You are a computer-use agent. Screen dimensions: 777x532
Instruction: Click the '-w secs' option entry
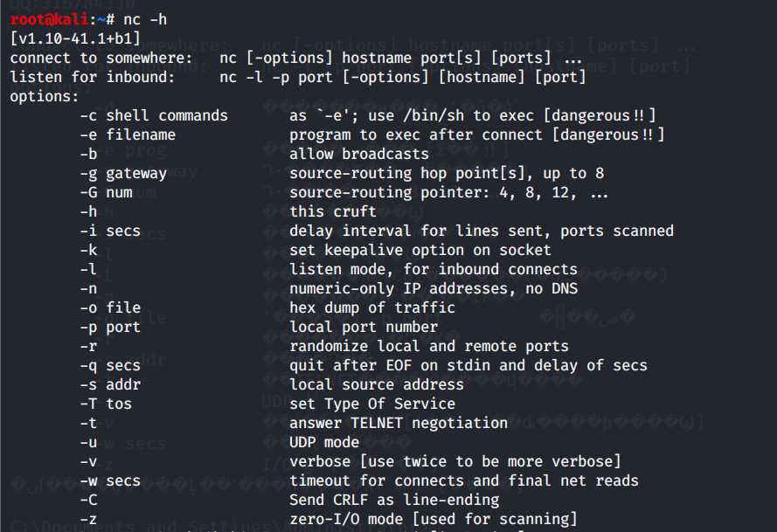click(110, 481)
